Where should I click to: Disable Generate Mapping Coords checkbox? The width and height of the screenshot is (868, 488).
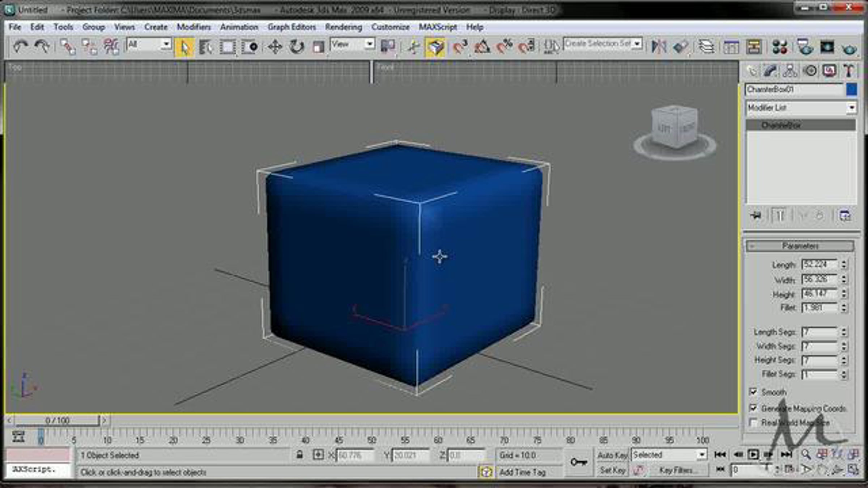pyautogui.click(x=753, y=408)
